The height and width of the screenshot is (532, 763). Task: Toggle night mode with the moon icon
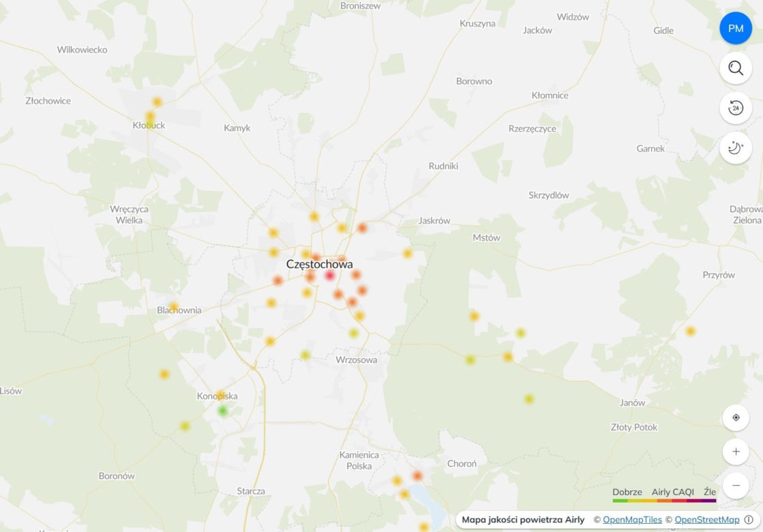point(735,147)
